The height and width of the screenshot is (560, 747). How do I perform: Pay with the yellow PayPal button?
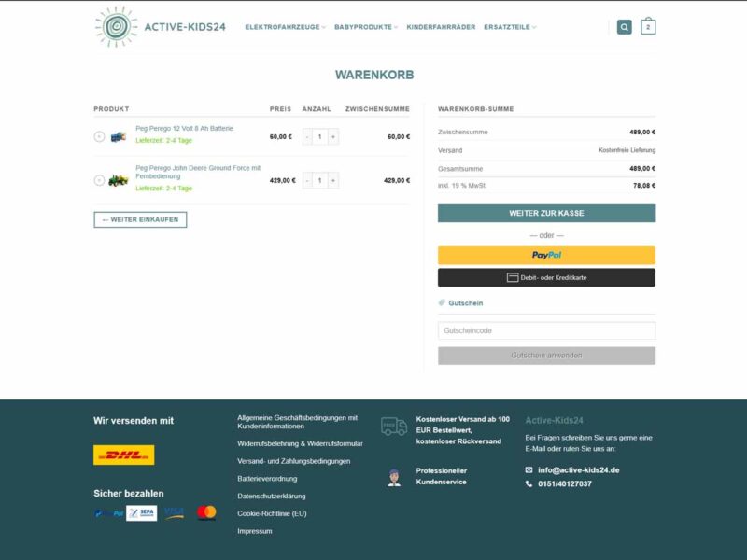coord(546,255)
